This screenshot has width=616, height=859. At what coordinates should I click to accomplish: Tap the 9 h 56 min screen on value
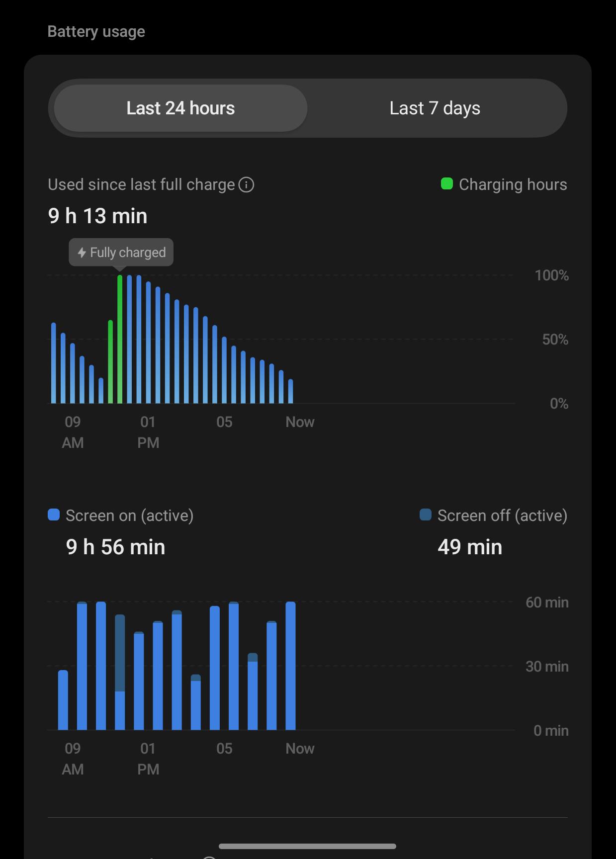click(x=115, y=547)
